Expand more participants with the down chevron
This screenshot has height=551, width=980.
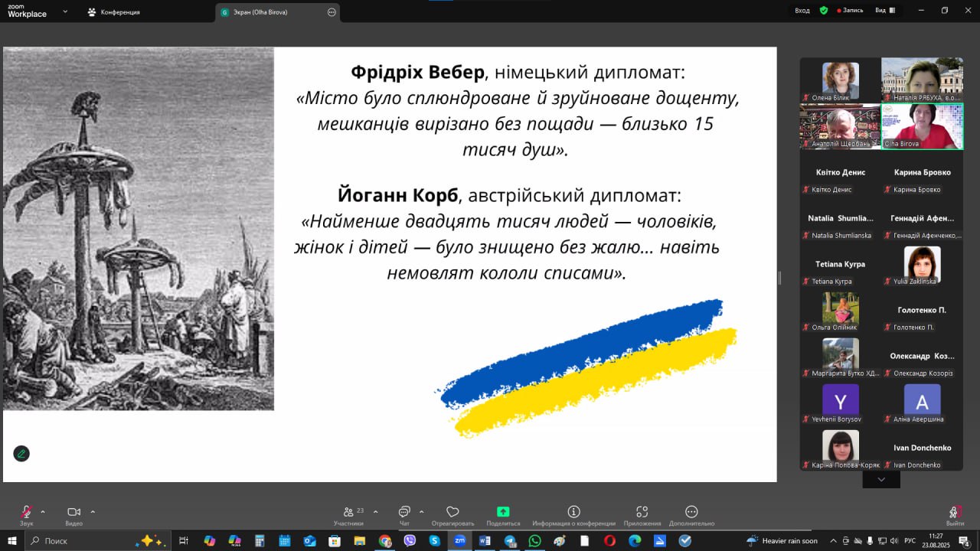881,479
